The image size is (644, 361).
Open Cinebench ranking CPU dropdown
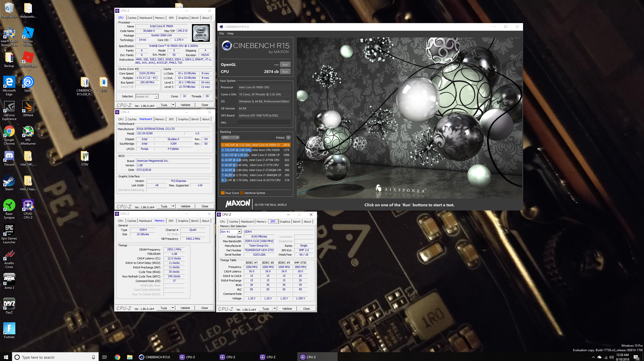click(230, 138)
